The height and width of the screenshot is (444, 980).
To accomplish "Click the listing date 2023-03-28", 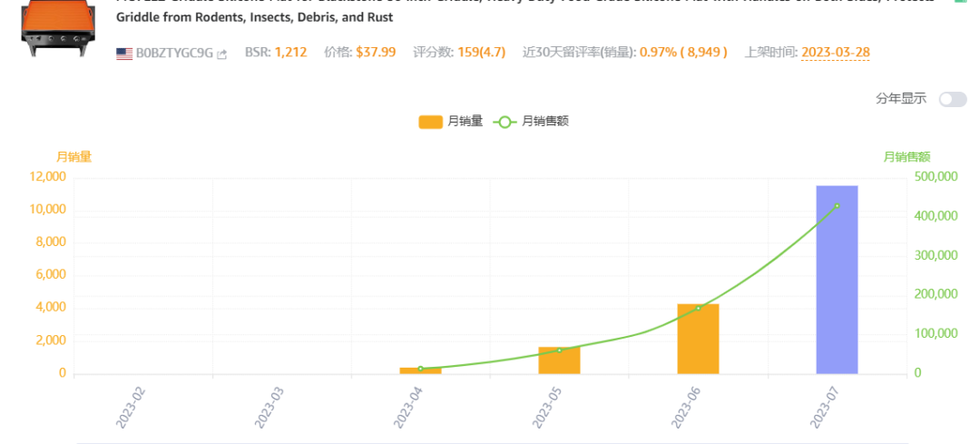I will click(x=836, y=52).
